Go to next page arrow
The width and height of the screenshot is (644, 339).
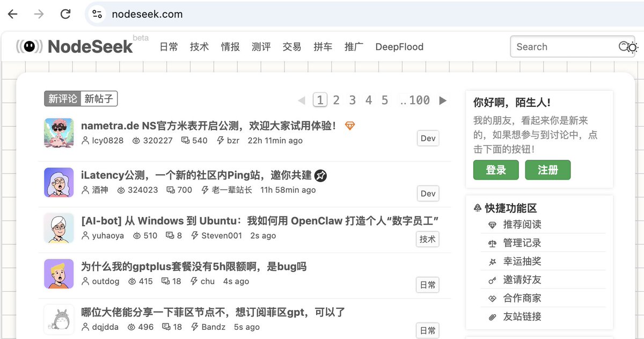[443, 100]
